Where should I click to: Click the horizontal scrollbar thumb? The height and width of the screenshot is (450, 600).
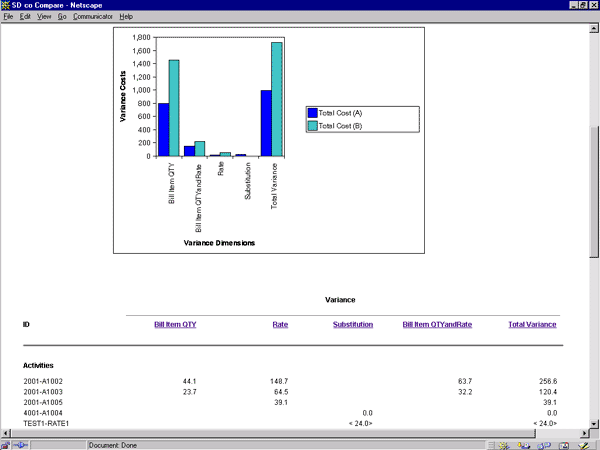[x=273, y=433]
